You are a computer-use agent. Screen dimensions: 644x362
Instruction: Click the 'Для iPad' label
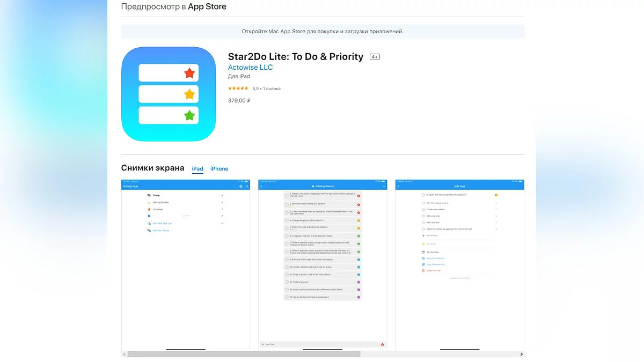click(239, 76)
